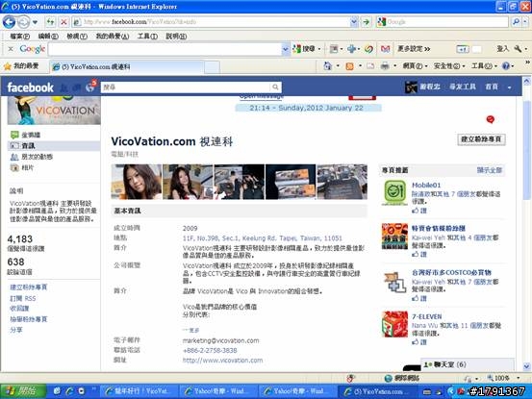Image resolution: width=532 pixels, height=399 pixels.
Task: Click the orange RSS feeds icon
Action: click(x=349, y=66)
